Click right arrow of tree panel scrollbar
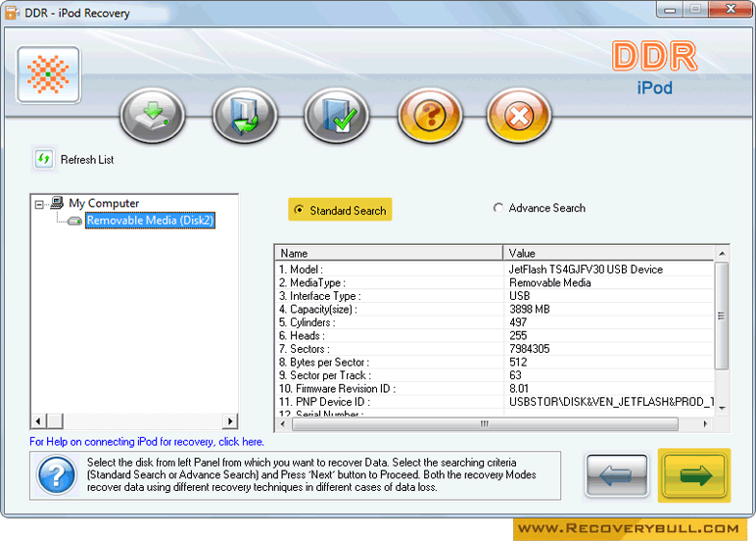This screenshot has width=756, height=541. pyautogui.click(x=230, y=421)
